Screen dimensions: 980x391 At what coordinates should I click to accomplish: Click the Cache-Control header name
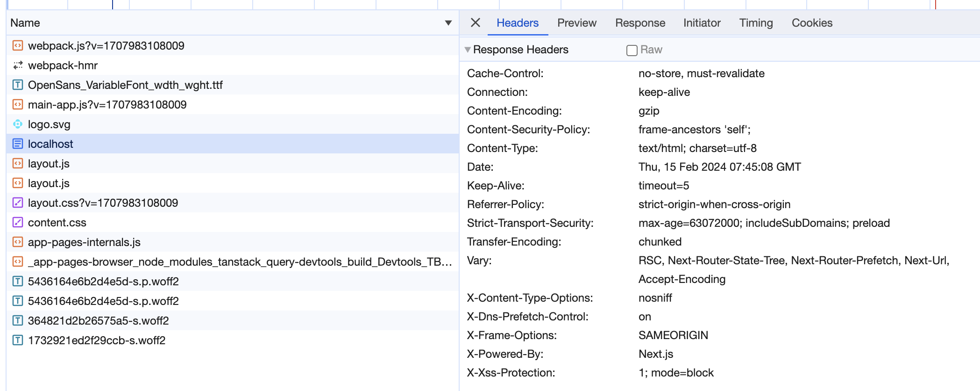coord(505,73)
